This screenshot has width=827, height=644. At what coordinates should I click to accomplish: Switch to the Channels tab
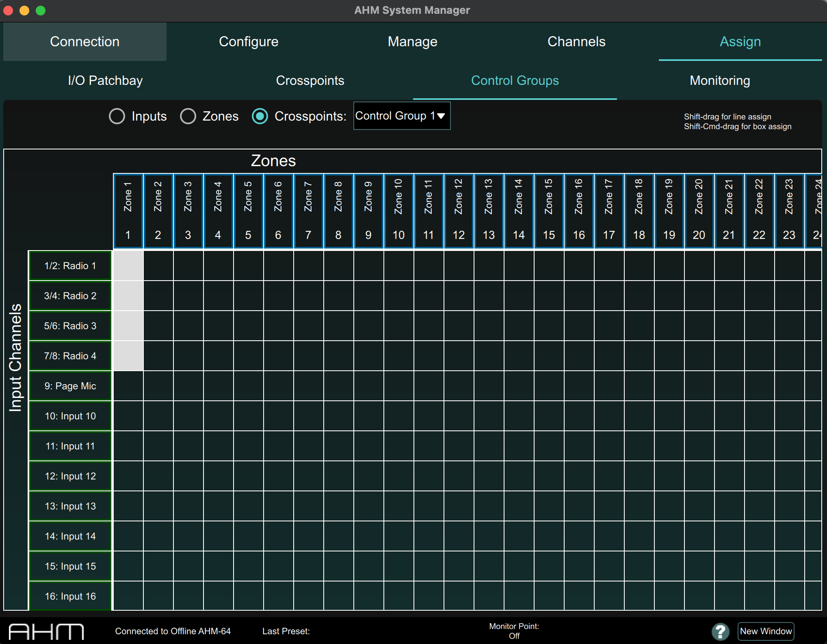576,41
